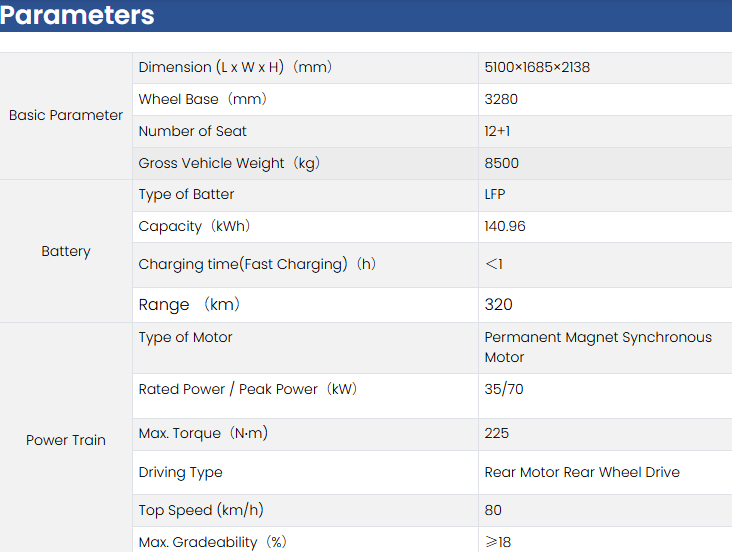This screenshot has width=732, height=552.
Task: Click the Charging time (Fast Charging) label
Action: 257,265
